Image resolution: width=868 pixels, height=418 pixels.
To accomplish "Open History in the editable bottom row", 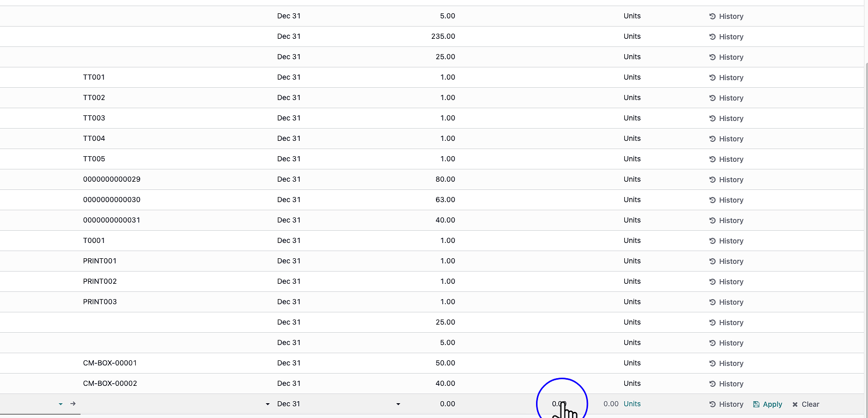I will (726, 404).
